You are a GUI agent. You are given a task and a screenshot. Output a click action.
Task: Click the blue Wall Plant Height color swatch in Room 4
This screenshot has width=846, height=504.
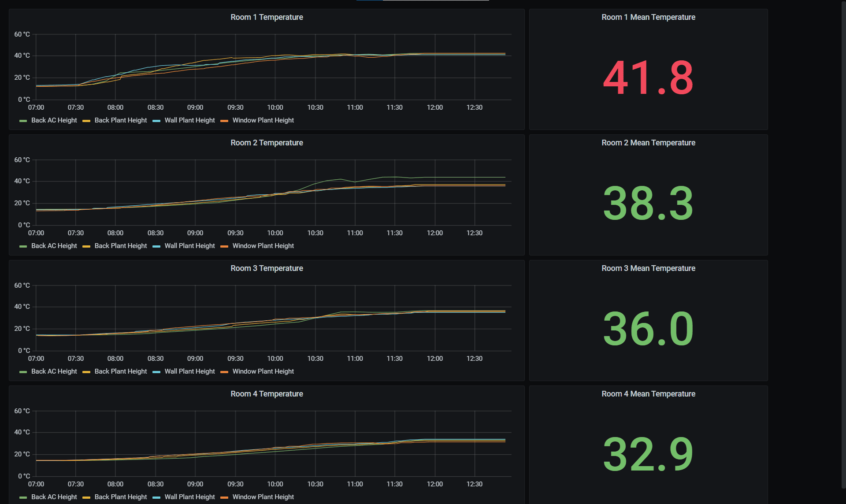point(156,497)
